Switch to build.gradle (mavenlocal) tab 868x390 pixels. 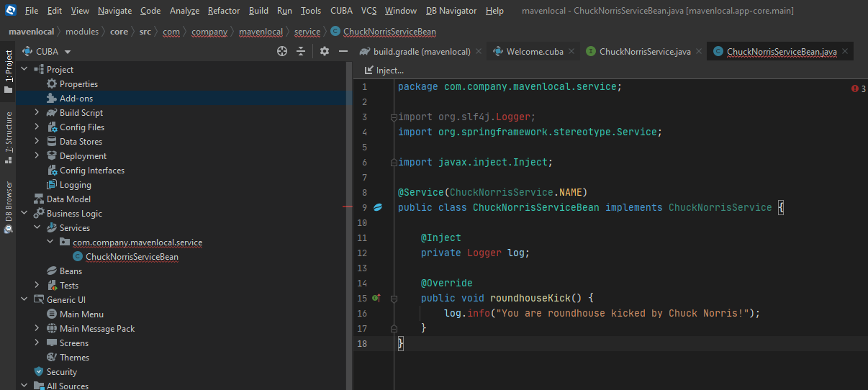(x=422, y=52)
